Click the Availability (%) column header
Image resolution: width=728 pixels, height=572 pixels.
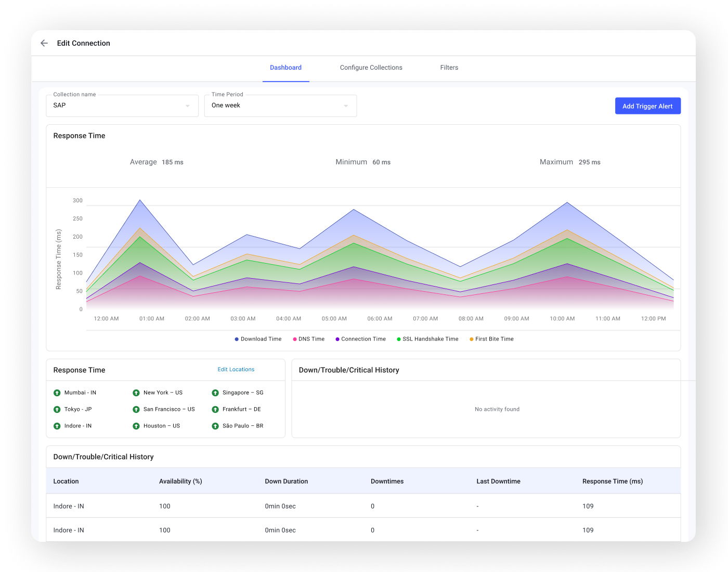click(180, 481)
